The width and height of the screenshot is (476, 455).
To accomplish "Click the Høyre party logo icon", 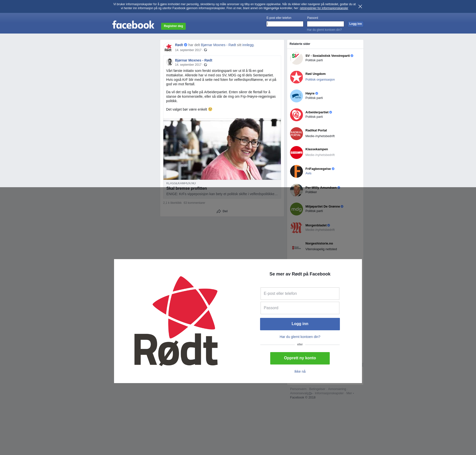I will point(296,96).
